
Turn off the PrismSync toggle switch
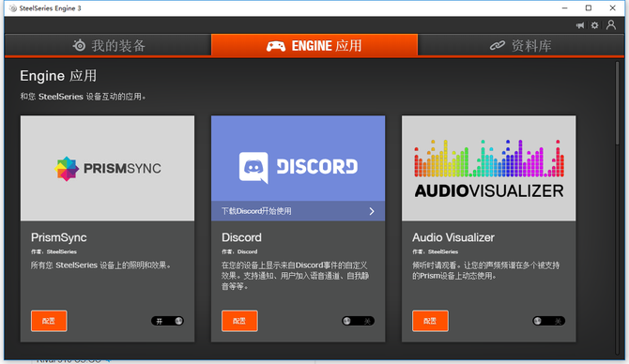168,321
